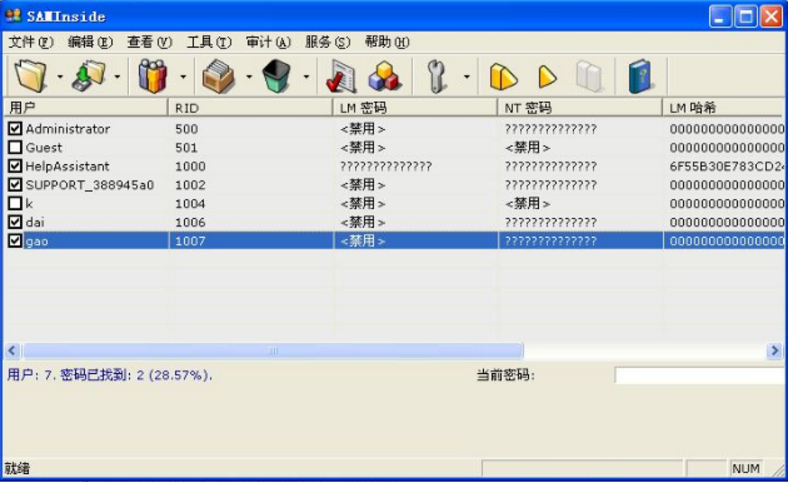Click RID value 1007

[190, 241]
